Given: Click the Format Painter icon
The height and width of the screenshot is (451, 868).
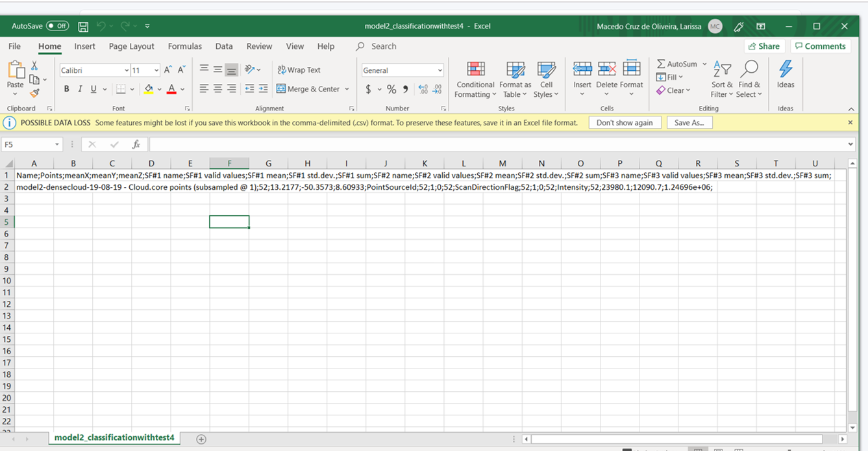Looking at the screenshot, I should click(35, 94).
